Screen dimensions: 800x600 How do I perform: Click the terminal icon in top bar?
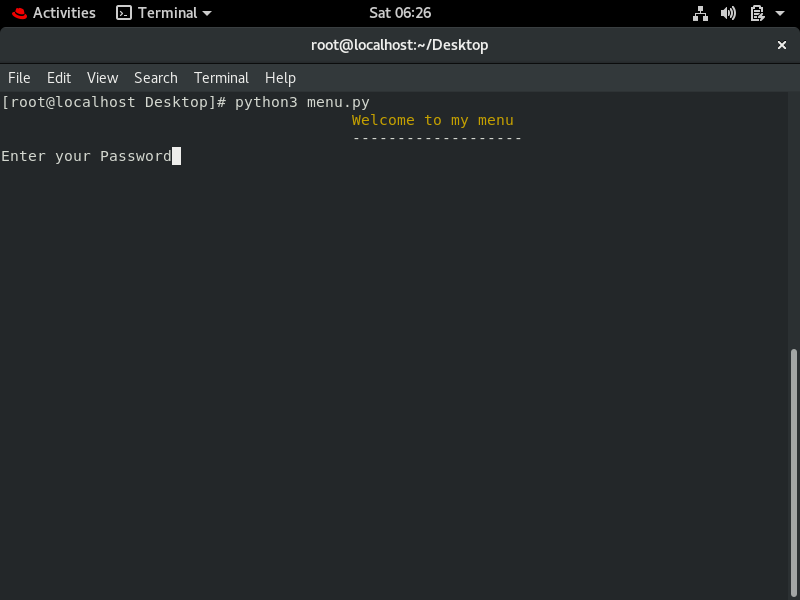pos(124,13)
